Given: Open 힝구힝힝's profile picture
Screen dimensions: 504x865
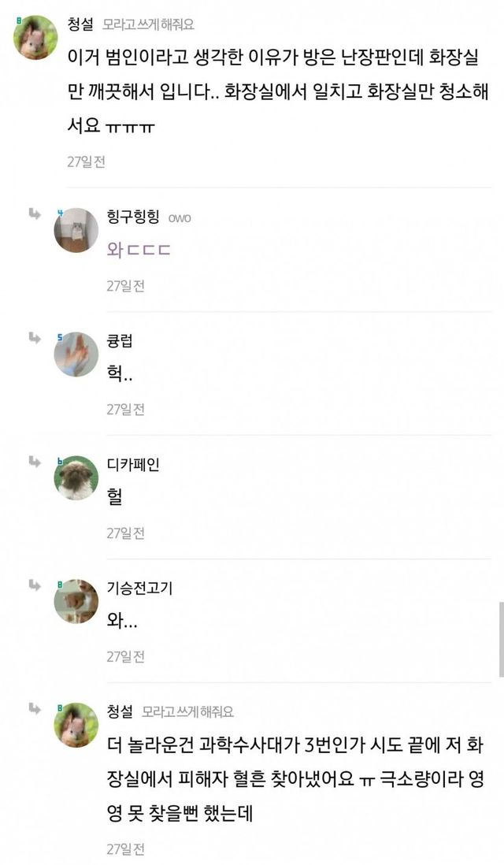Looking at the screenshot, I should click(x=76, y=230).
